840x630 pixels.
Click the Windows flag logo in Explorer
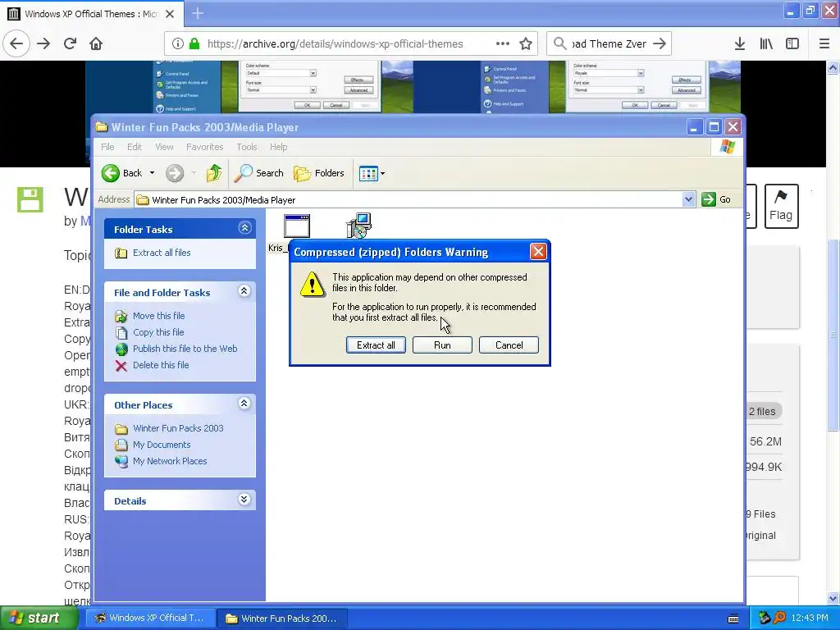click(727, 147)
